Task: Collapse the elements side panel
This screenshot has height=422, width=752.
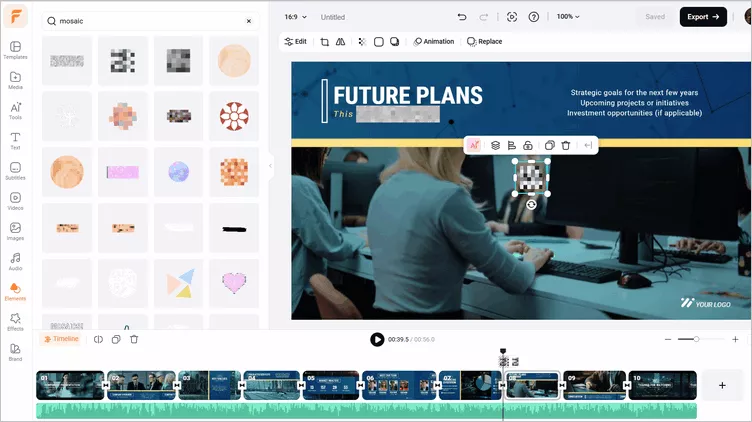Action: (269, 165)
